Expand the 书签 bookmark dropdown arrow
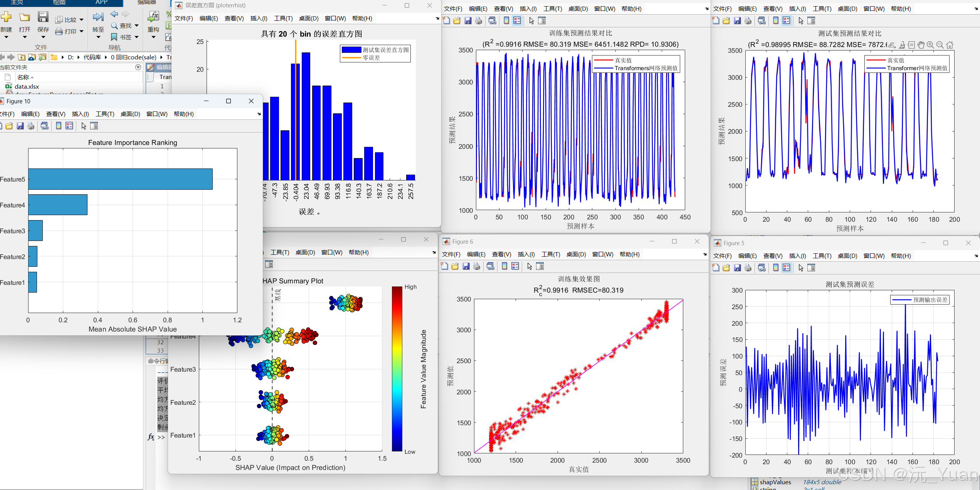The height and width of the screenshot is (490, 980). click(136, 37)
